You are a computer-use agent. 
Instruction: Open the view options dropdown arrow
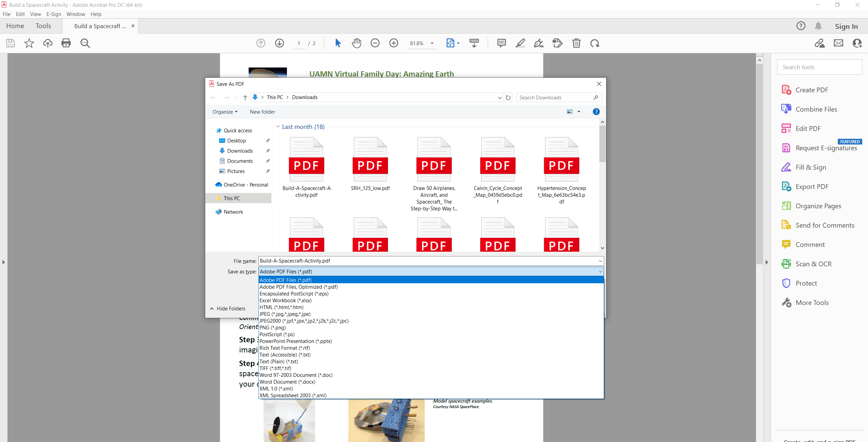[x=579, y=112]
